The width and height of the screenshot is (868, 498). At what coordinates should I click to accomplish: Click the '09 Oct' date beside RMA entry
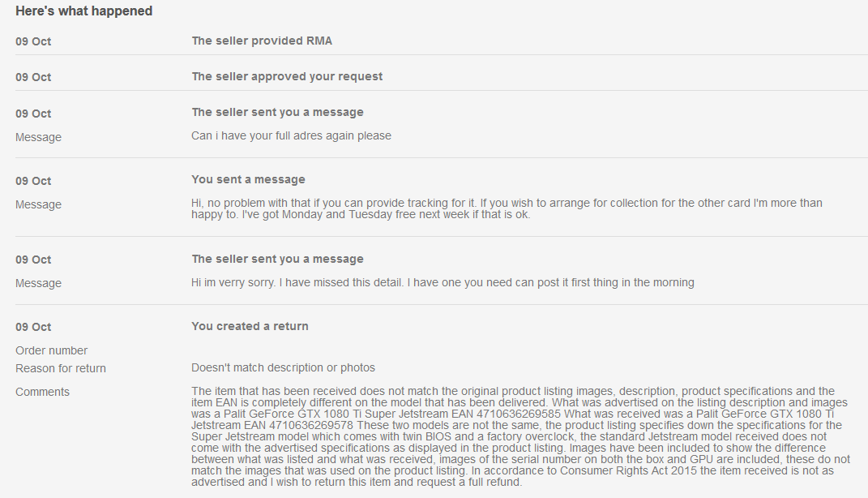click(33, 41)
